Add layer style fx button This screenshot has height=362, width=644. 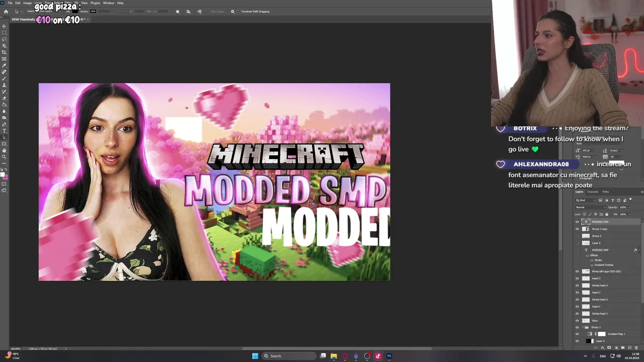(602, 347)
